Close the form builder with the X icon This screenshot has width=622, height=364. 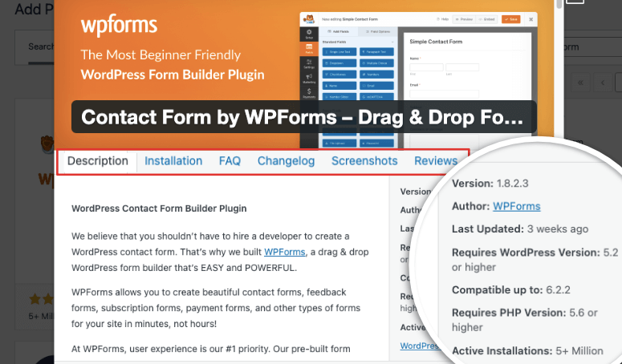[531, 19]
